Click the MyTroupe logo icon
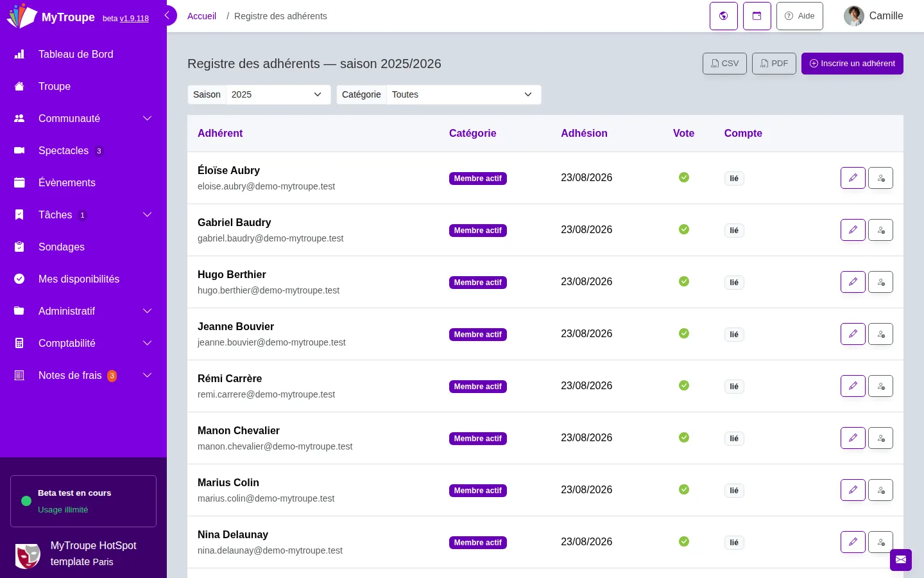Screen dimensions: 924x578 point(21,16)
